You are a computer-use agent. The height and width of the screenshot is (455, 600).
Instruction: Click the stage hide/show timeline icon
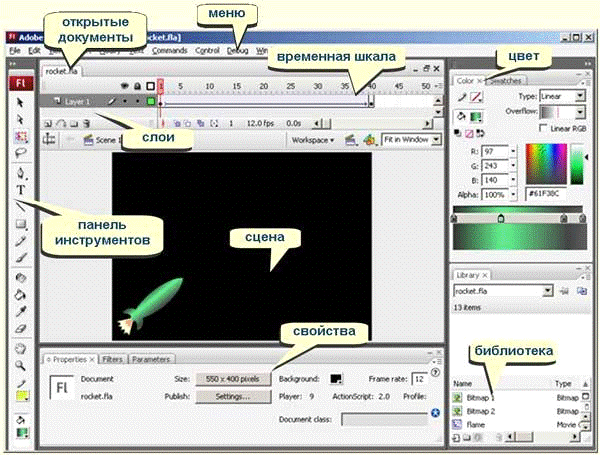[x=49, y=139]
